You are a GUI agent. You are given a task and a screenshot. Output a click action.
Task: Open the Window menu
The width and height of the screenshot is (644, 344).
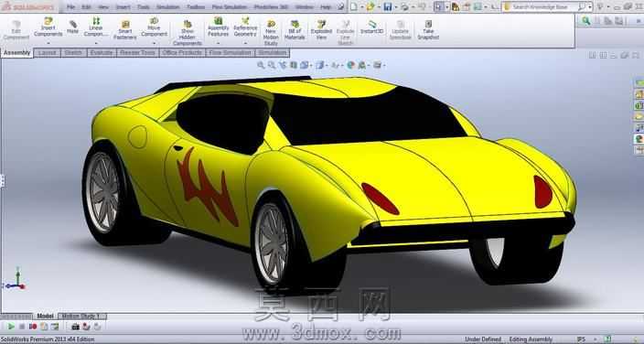coord(305,7)
